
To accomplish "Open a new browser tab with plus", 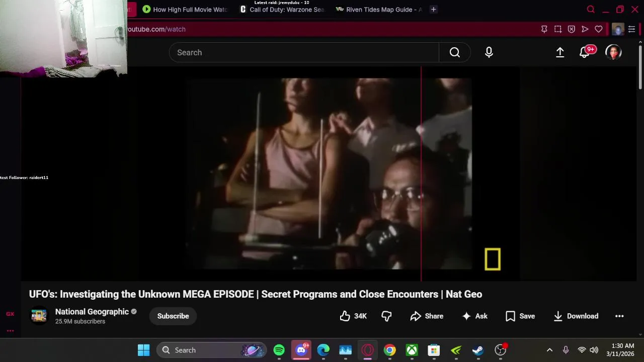I will [433, 10].
